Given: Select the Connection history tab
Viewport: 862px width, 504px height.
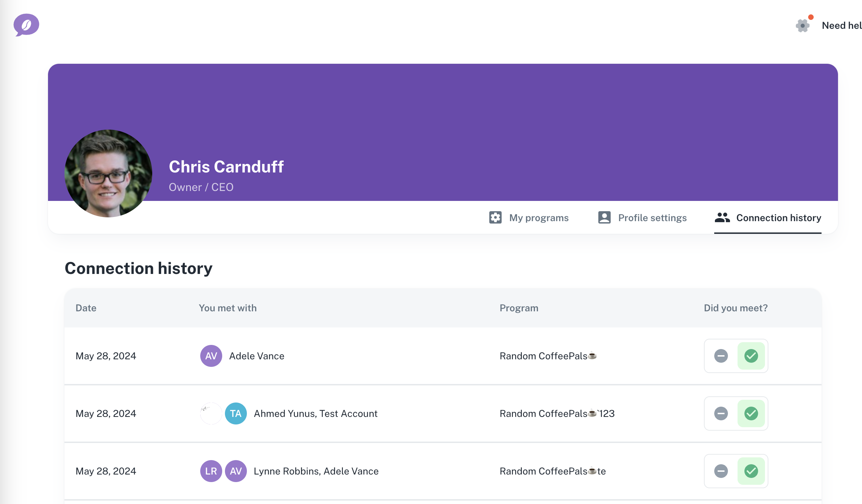Looking at the screenshot, I should [x=778, y=218].
